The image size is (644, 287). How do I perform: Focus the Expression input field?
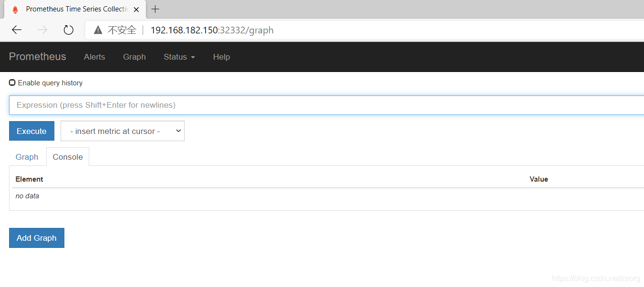[x=326, y=105]
